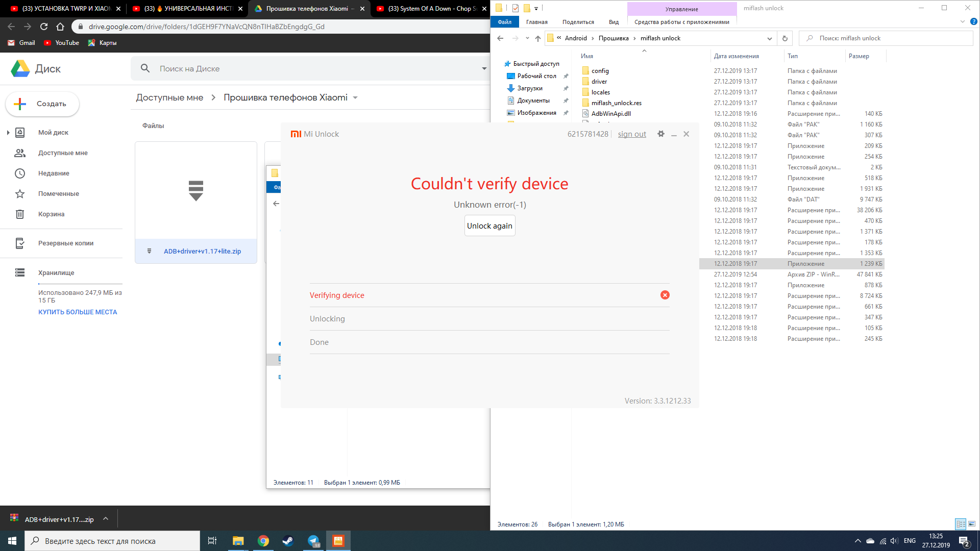Go to Chrome home page icon
The height and width of the screenshot is (551, 980).
coord(60,27)
